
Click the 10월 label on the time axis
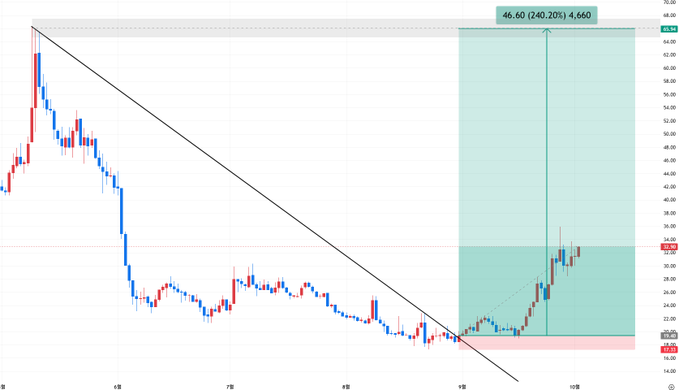click(x=575, y=386)
